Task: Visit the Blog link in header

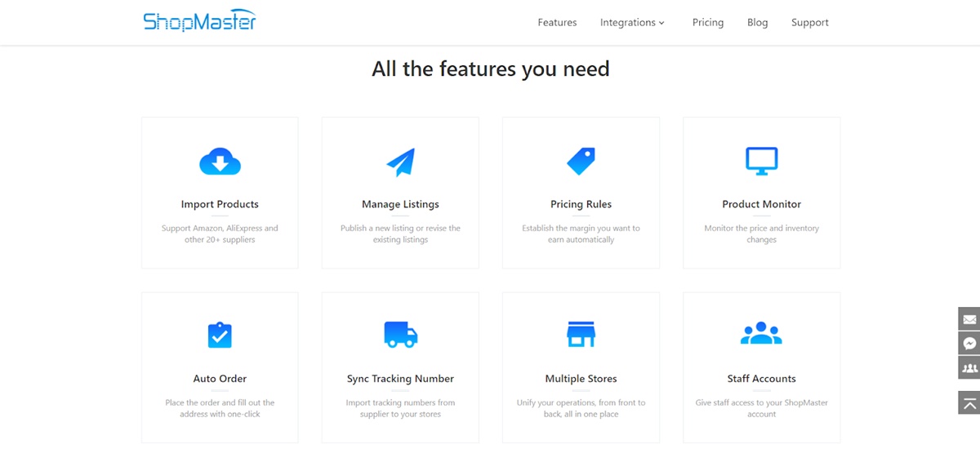Action: (757, 23)
